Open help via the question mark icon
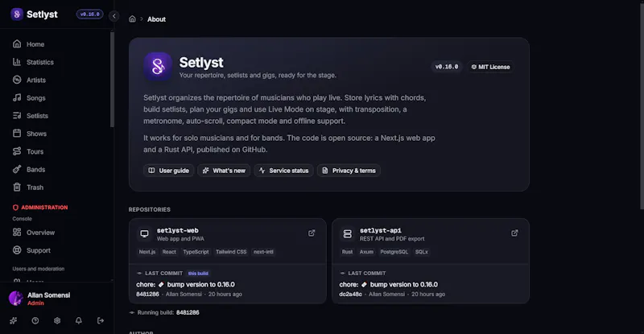Image resolution: width=644 pixels, height=334 pixels. (35, 320)
